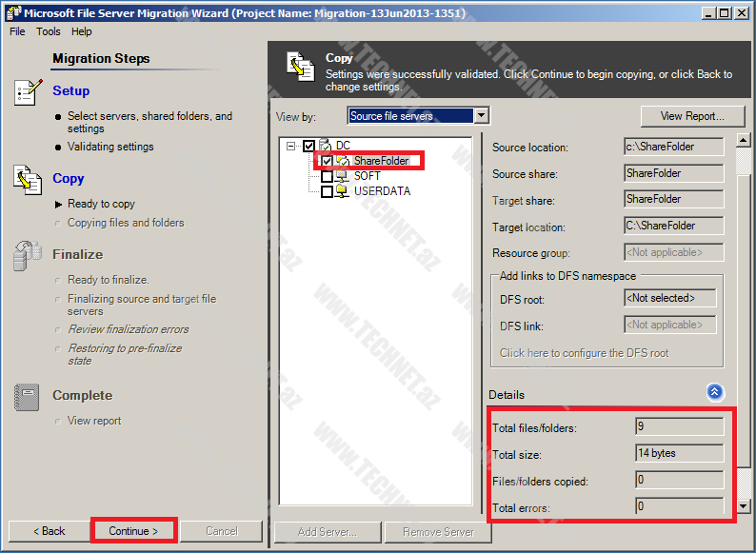
Task: Collapse the DC server tree node
Action: click(290, 147)
